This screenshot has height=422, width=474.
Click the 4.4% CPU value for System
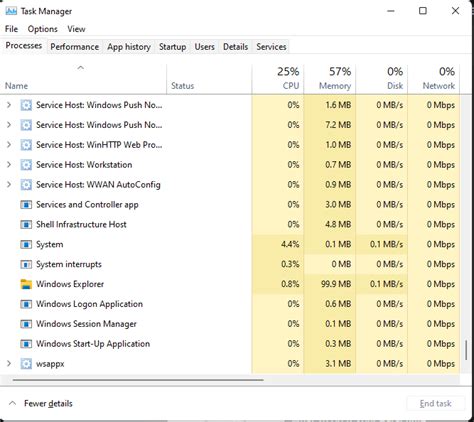click(x=290, y=244)
